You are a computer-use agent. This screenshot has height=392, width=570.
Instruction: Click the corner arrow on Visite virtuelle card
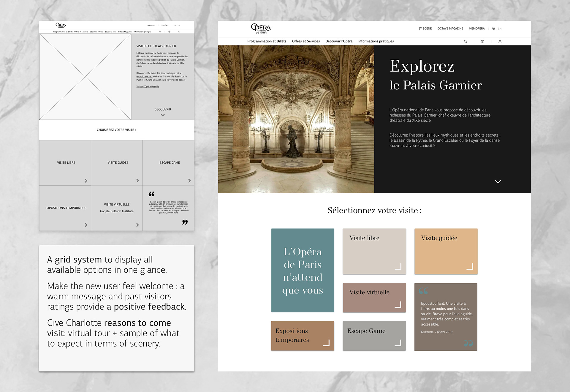[x=398, y=305]
